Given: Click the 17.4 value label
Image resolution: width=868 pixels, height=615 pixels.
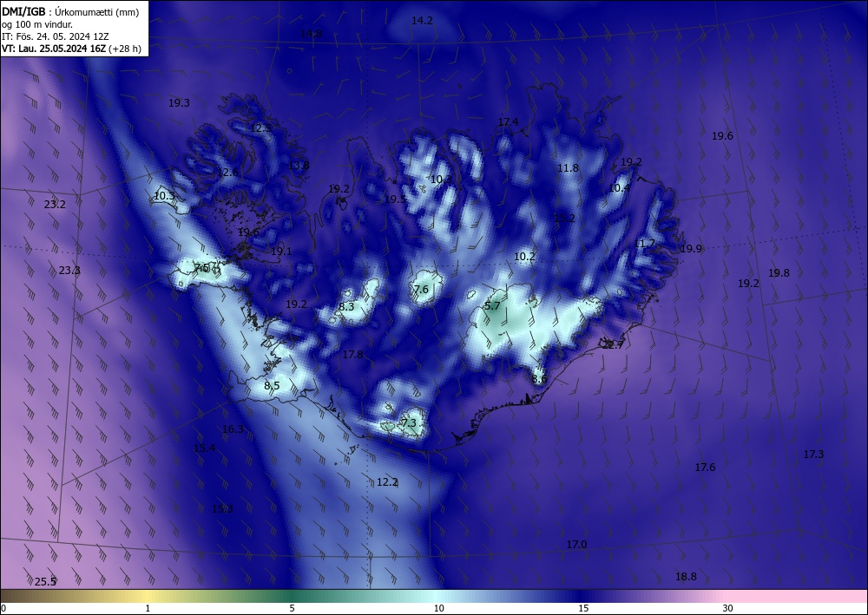Looking at the screenshot, I should pos(508,122).
